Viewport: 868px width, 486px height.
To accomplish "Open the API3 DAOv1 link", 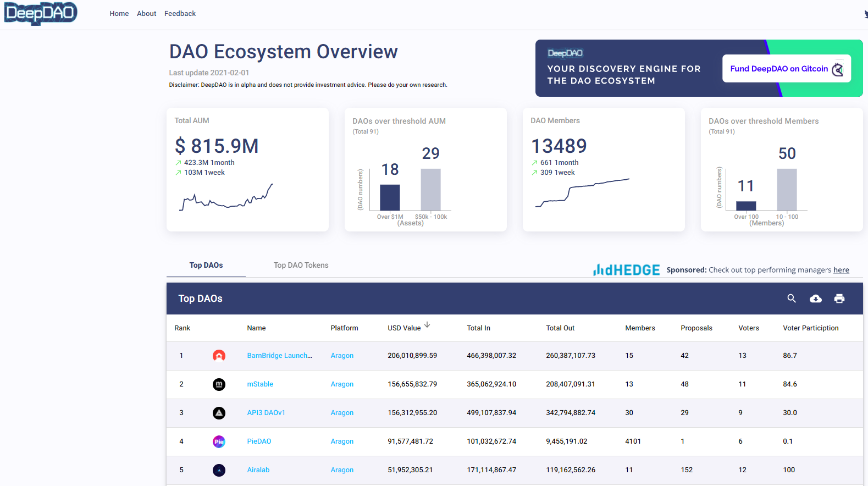I will (x=266, y=413).
